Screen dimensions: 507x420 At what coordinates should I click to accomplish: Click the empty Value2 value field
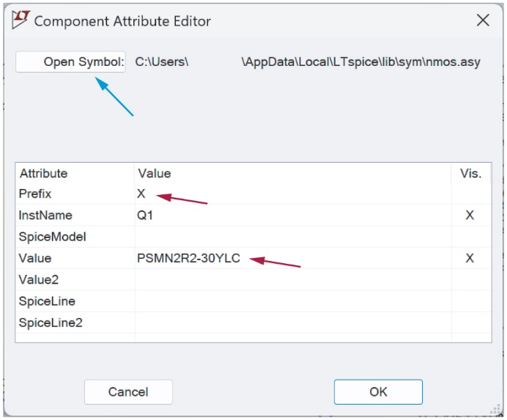tap(292, 279)
